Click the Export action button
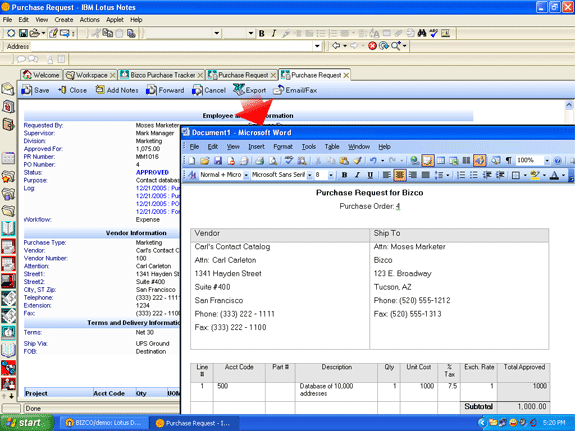Image resolution: width=575 pixels, height=431 pixels. (249, 90)
